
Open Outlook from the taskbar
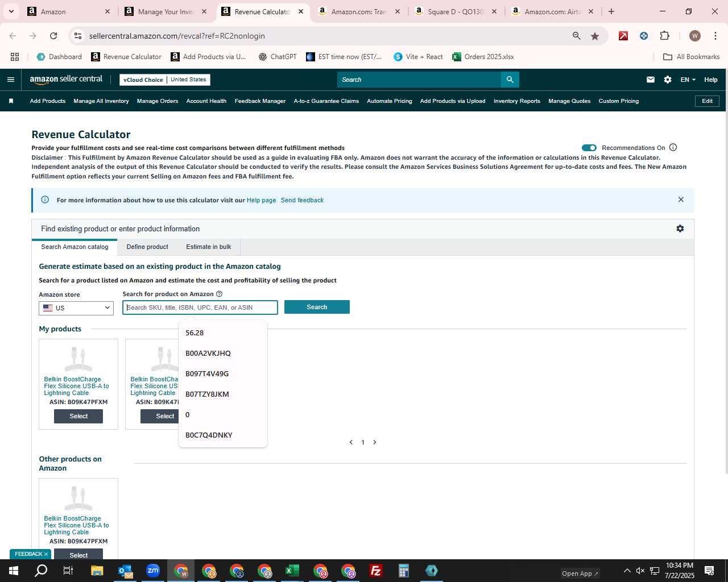(125, 571)
